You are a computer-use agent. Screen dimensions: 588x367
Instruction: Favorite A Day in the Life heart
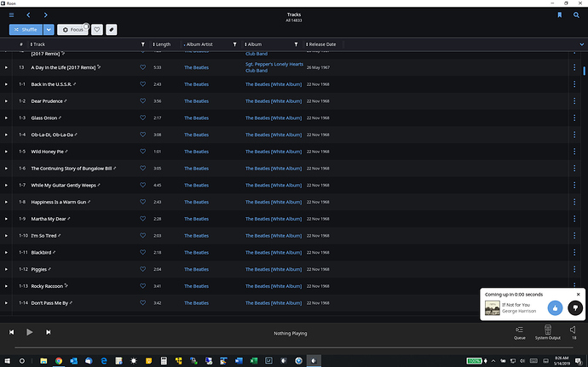tap(143, 67)
